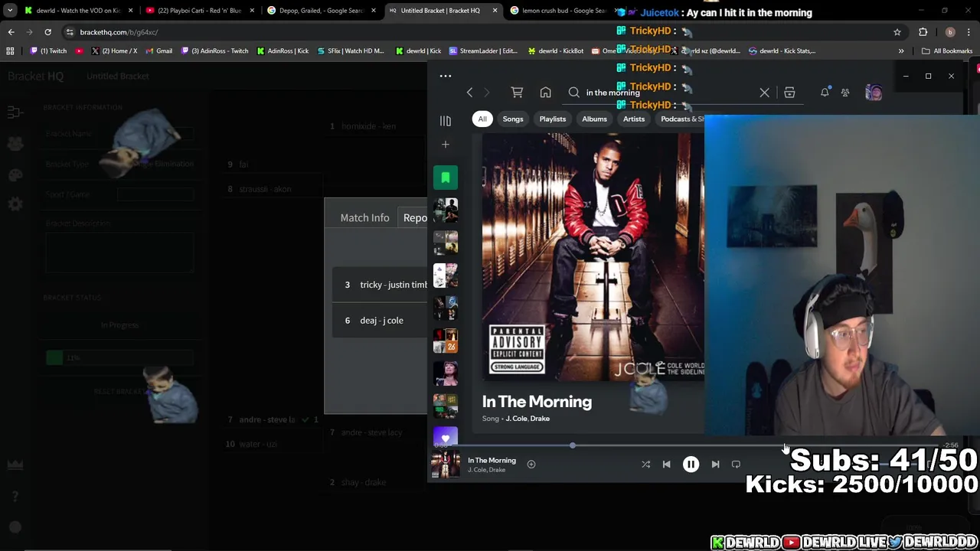Expand hidden bookmarks chevron
Viewport: 980px width, 551px height.
pos(900,51)
